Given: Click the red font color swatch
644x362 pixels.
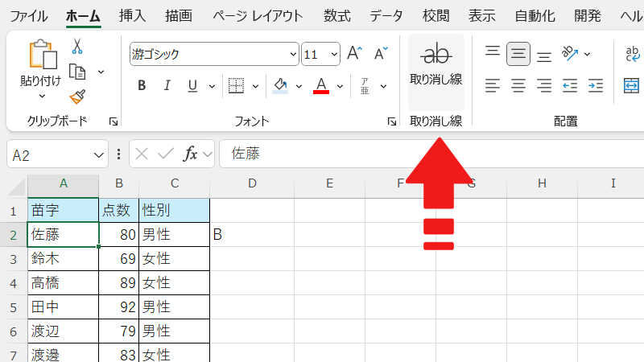Looking at the screenshot, I should pos(321,85).
